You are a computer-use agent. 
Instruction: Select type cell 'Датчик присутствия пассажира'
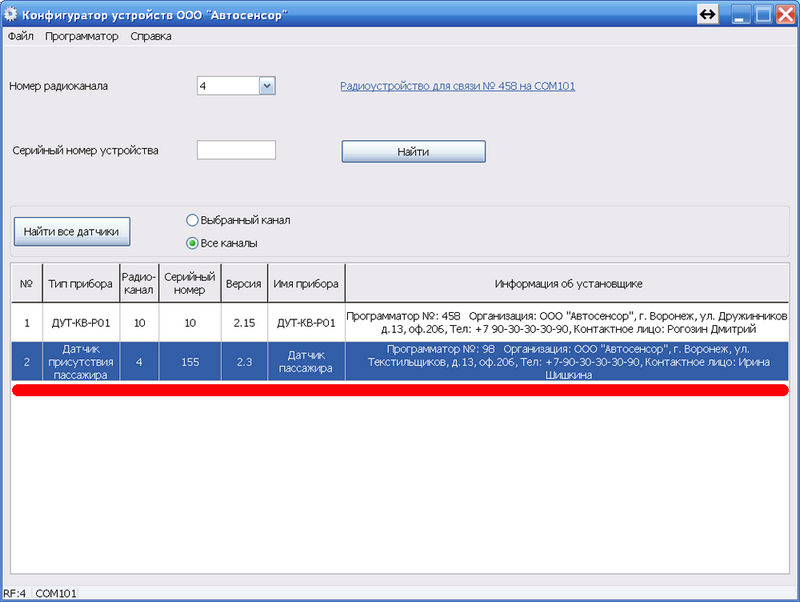(x=81, y=362)
